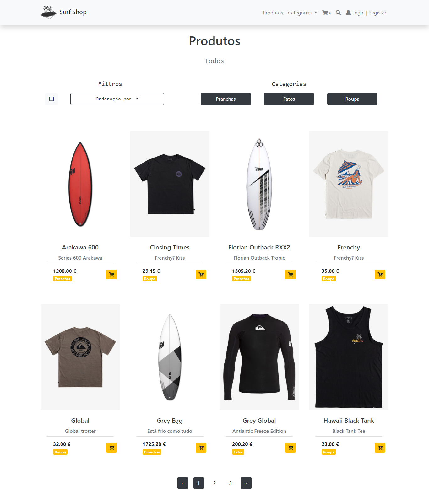Open Login | Registar link
Screen dimensions: 429x504
tap(366, 13)
